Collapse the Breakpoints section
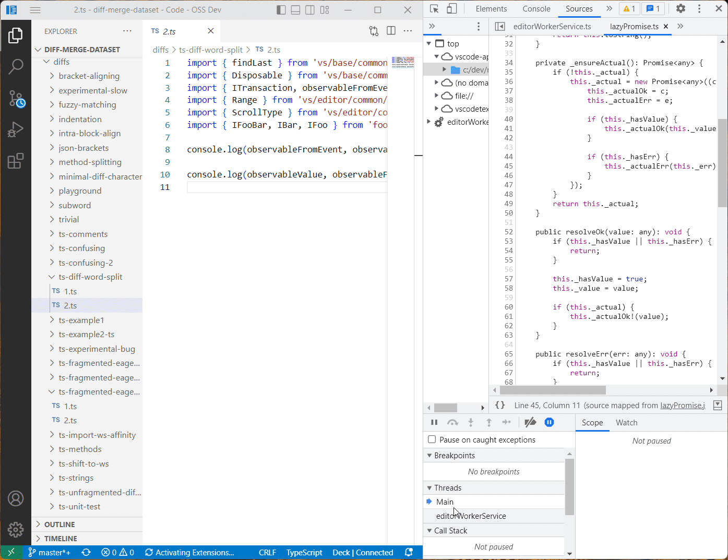 coord(494,456)
